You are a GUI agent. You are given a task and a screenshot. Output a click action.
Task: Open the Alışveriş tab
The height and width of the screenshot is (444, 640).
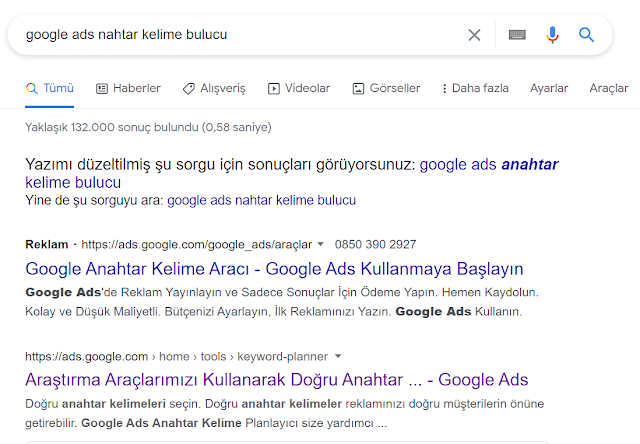(x=214, y=88)
